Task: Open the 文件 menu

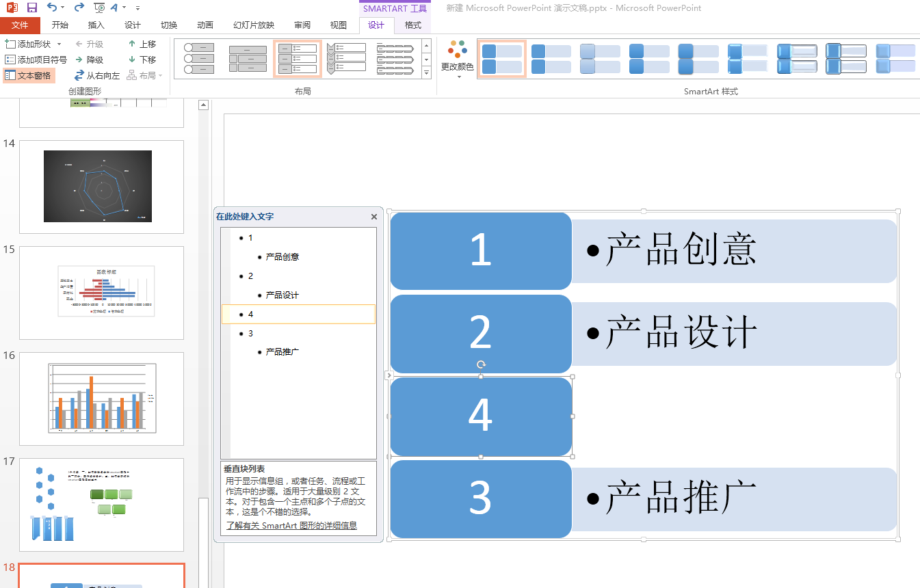Action: point(20,25)
